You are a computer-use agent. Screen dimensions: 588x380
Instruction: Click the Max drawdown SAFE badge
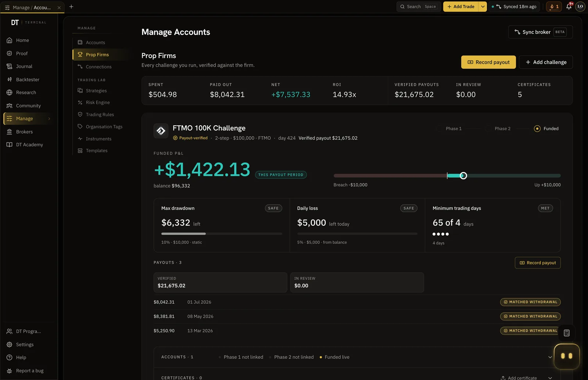[273, 208]
